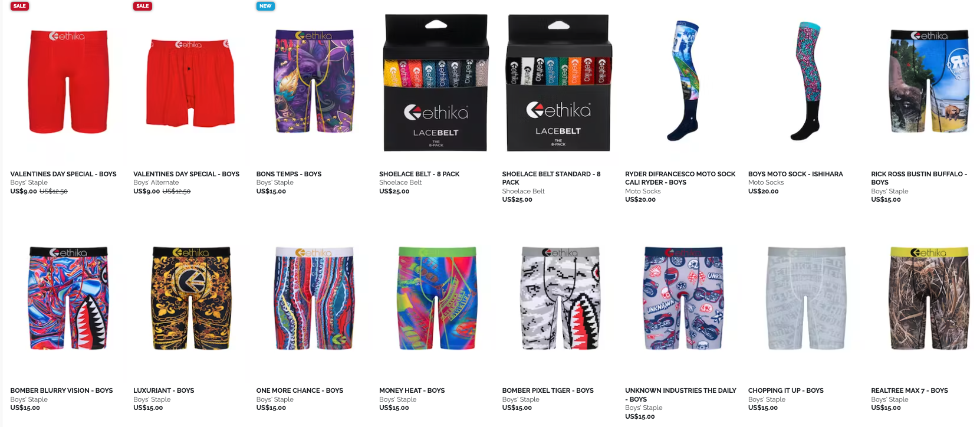The image size is (980, 427).
Task: Click the SALE badge on Boys' Alternate boxer
Action: click(x=143, y=6)
